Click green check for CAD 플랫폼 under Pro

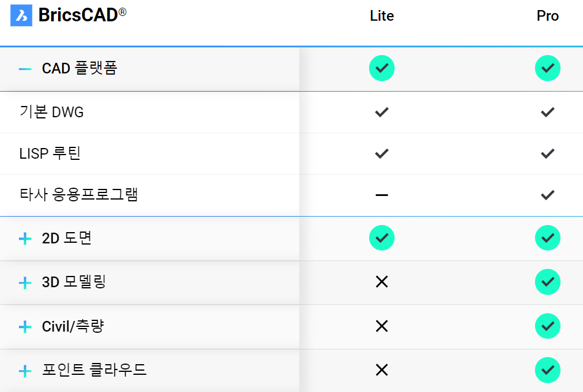click(547, 68)
